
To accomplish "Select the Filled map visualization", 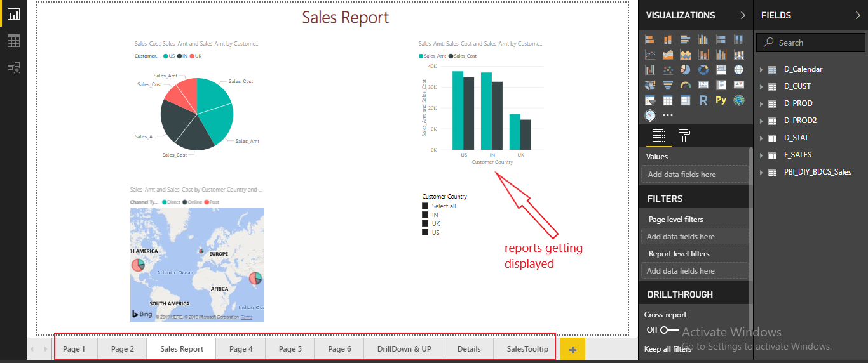I will tap(650, 85).
